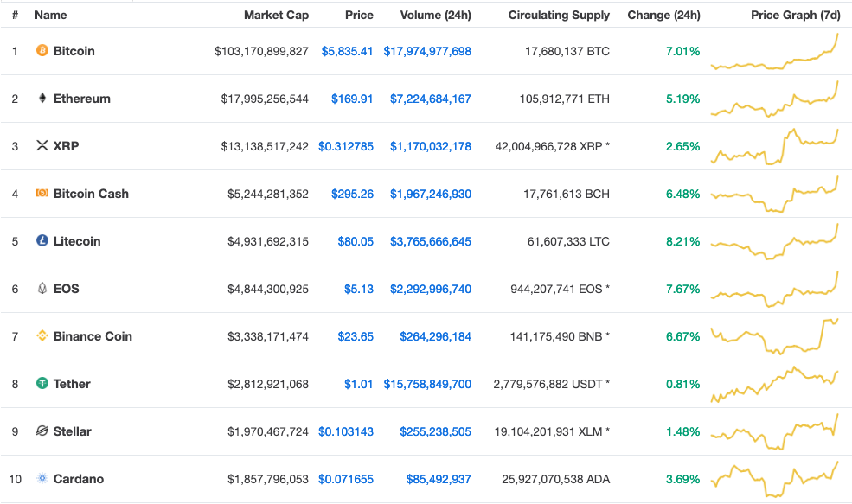
Task: Open Ethereum price link $169.91
Action: coord(352,99)
